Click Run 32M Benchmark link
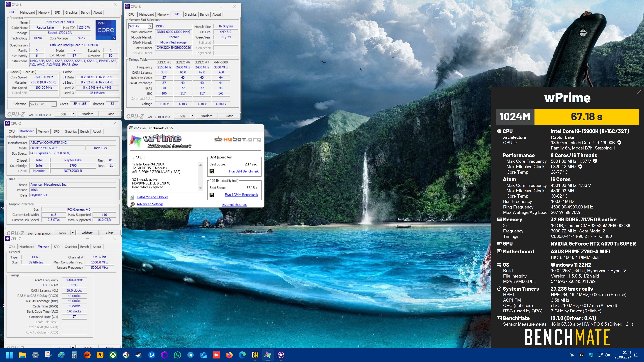Image resolution: width=644 pixels, height=362 pixels. pos(244,171)
